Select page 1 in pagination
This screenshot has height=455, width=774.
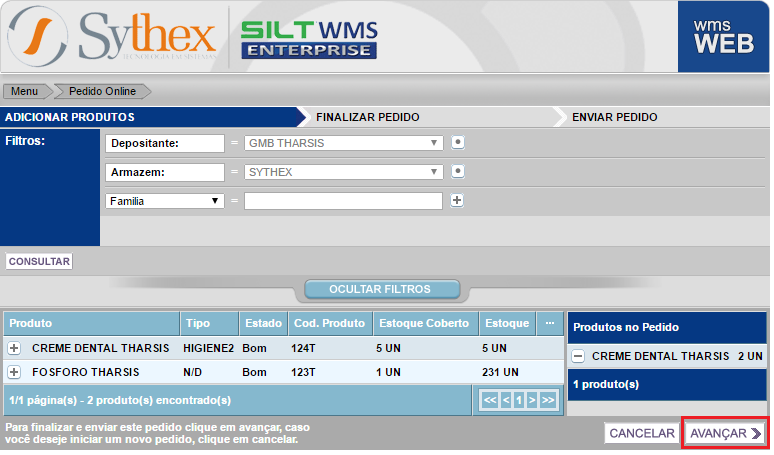pyautogui.click(x=519, y=400)
